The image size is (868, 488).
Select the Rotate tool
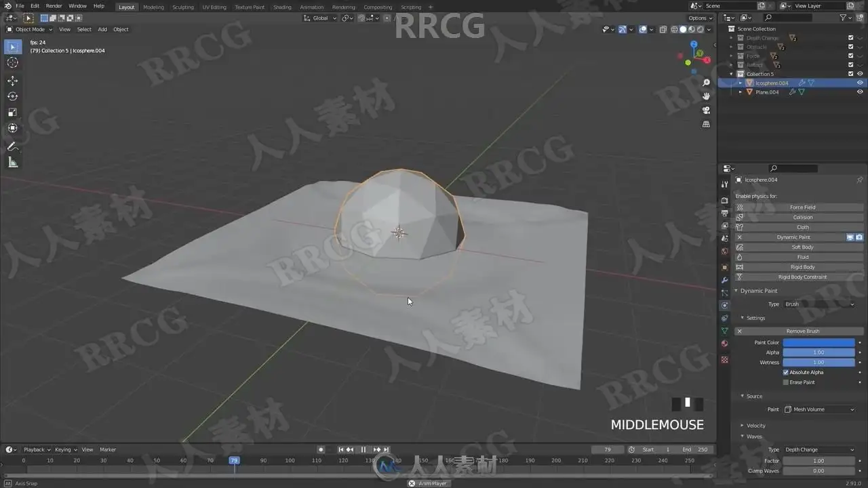12,96
